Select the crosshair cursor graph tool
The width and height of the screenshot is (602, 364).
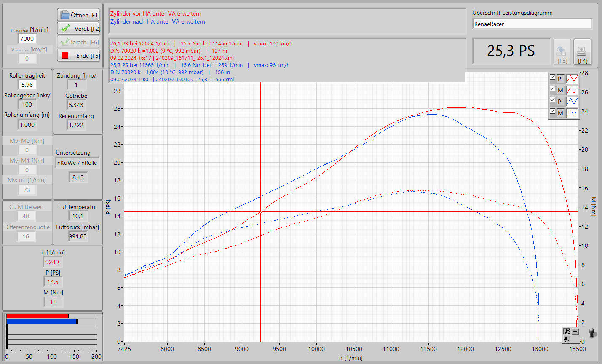pyautogui.click(x=575, y=332)
